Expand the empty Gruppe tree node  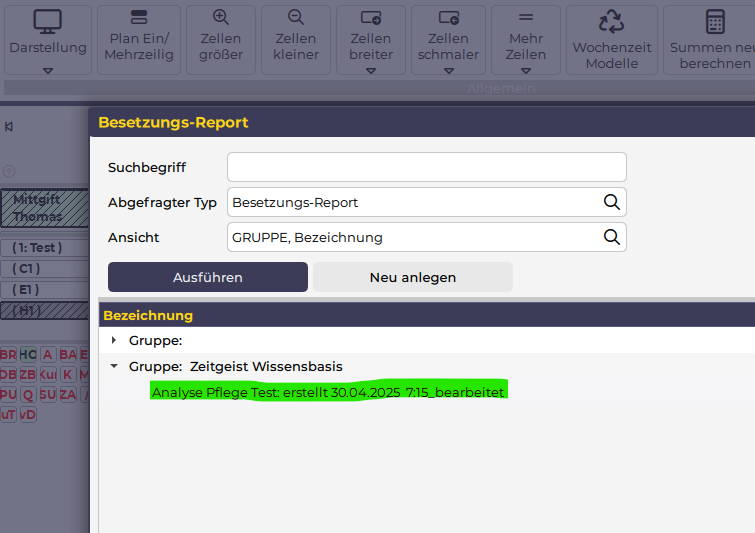click(114, 341)
